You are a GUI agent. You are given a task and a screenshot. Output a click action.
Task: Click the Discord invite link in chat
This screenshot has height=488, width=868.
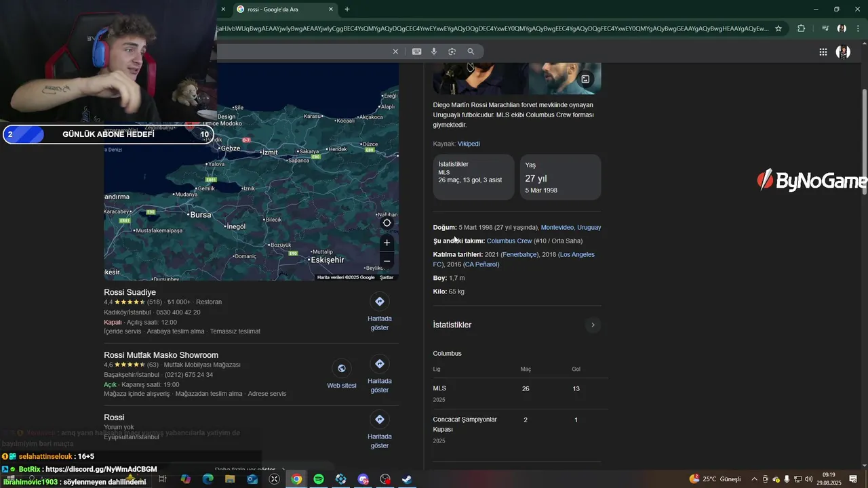(101, 469)
